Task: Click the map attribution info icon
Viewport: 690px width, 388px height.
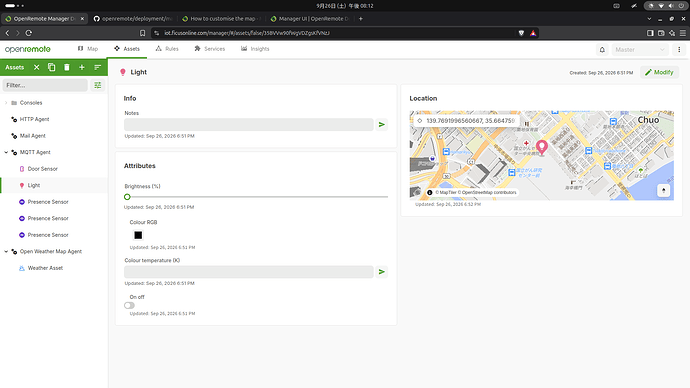Action: point(429,192)
